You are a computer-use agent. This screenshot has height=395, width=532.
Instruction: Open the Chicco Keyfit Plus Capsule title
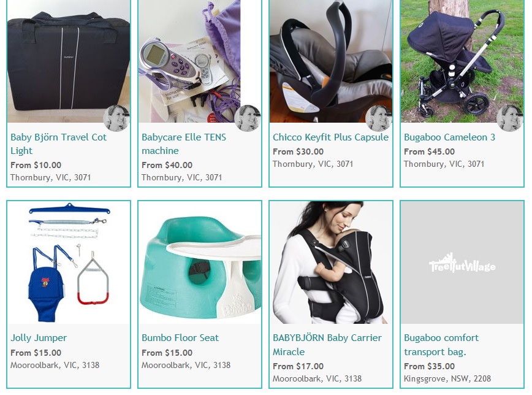pos(330,137)
